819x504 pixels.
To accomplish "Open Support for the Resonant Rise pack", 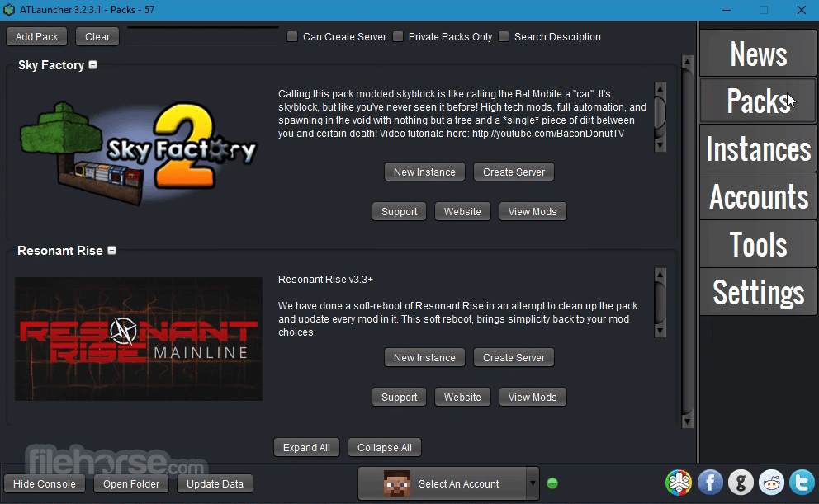I will click(399, 397).
